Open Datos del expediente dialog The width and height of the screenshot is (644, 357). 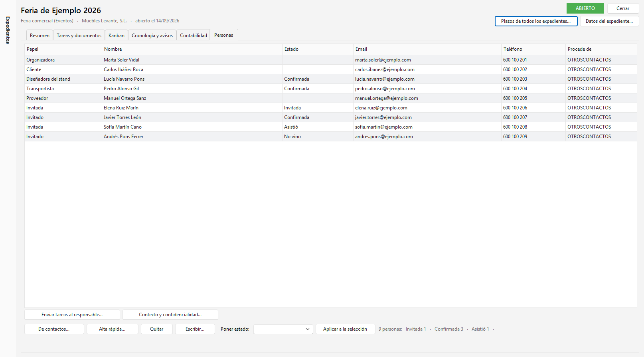click(x=609, y=21)
